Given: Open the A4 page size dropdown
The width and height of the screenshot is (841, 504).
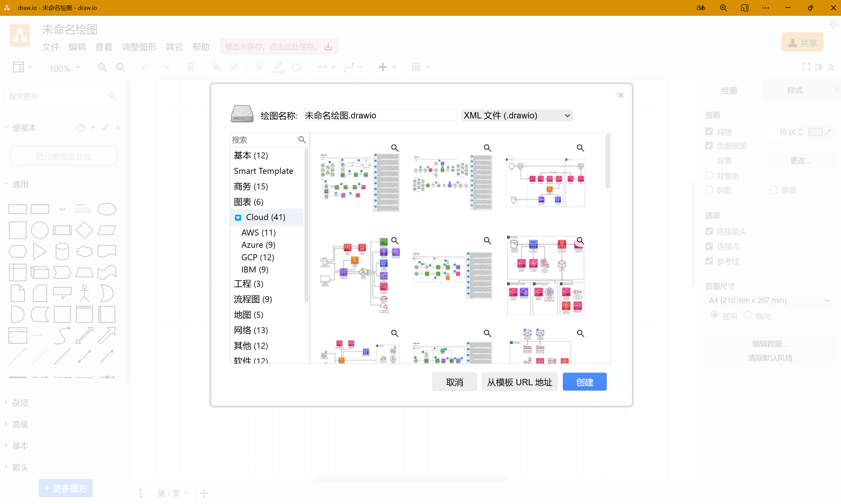Looking at the screenshot, I should coord(769,300).
